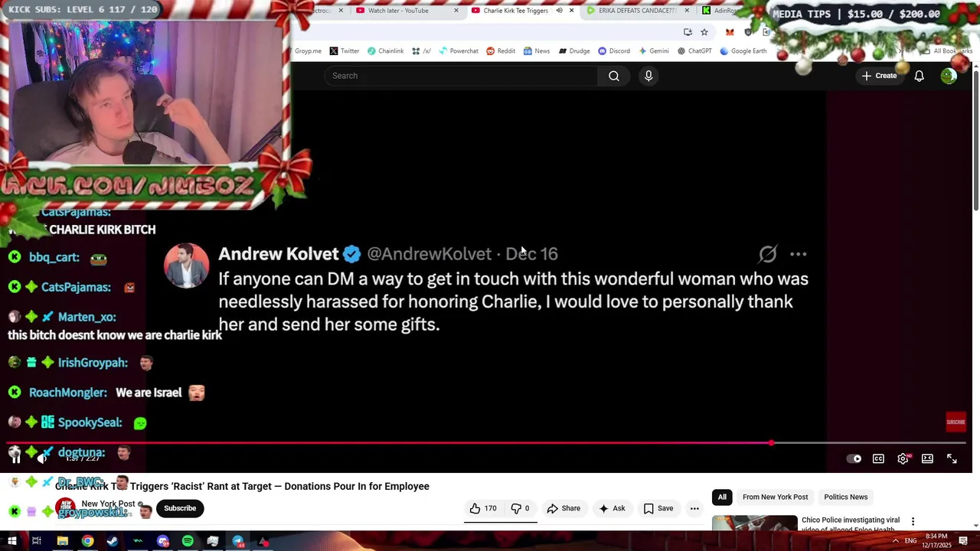The height and width of the screenshot is (551, 980).
Task: Open YouTube notifications bell
Action: click(919, 76)
